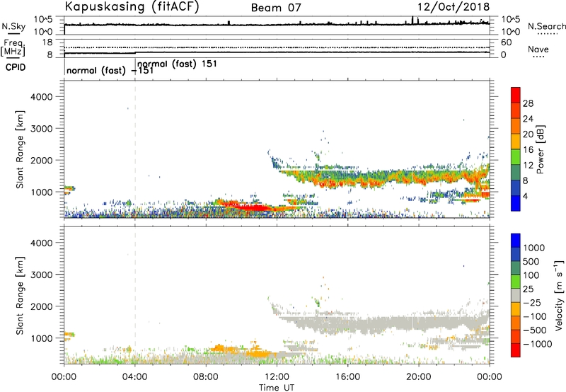Click the blue top of velocity colorbar
566x392 pixels.
click(516, 240)
